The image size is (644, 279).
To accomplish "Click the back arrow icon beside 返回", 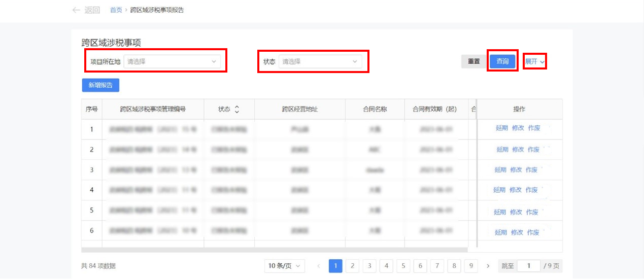I will 76,10.
